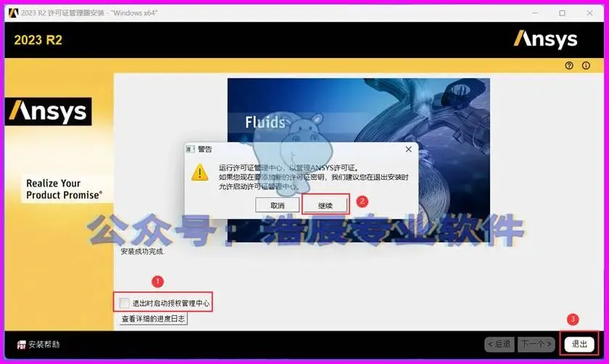Maximize the installer window
Image resolution: width=609 pixels, height=364 pixels.
[562, 13]
